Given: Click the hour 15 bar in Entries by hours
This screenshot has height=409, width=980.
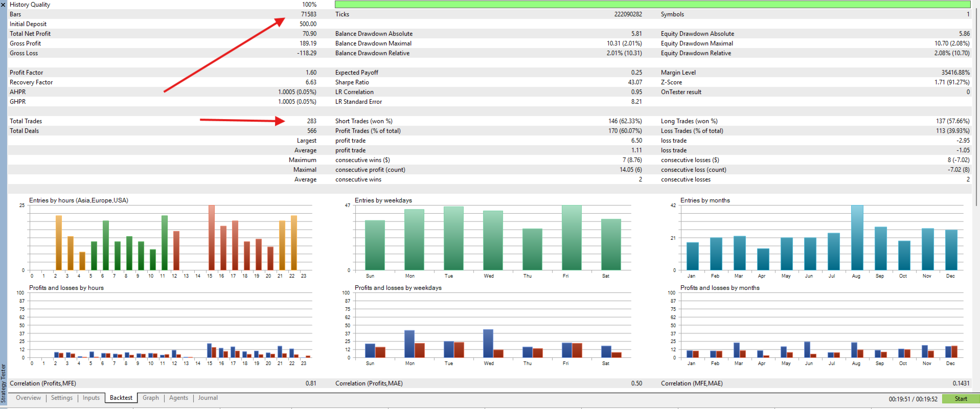Looking at the screenshot, I should (x=211, y=238).
